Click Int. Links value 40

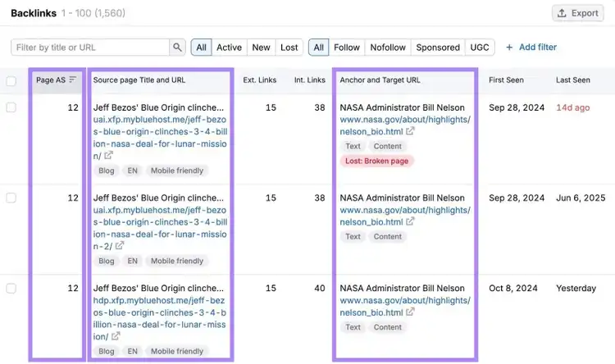point(320,289)
